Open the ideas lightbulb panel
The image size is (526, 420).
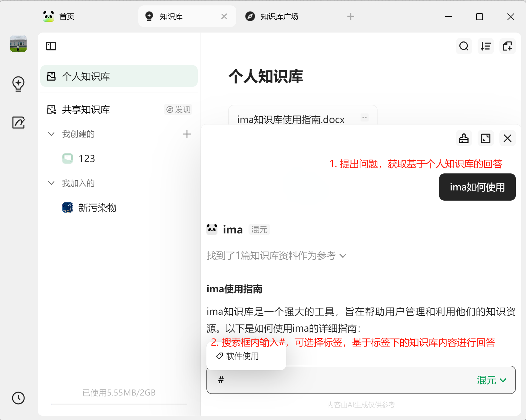pyautogui.click(x=18, y=84)
